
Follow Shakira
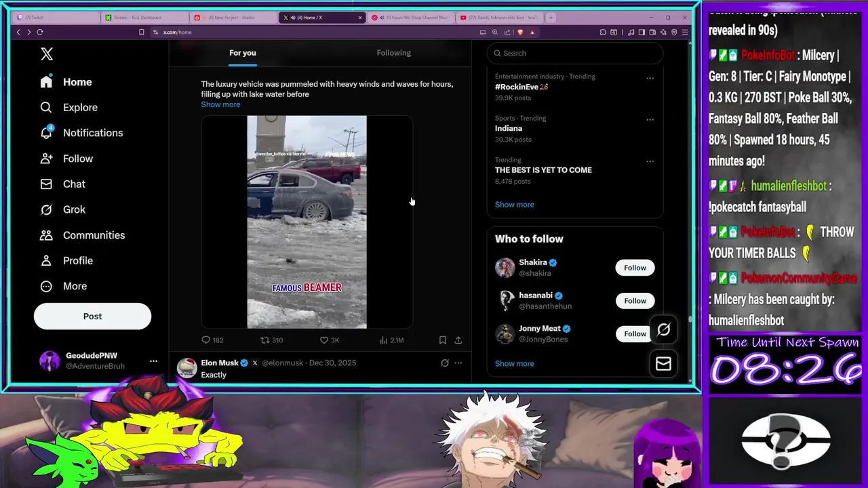coord(635,268)
